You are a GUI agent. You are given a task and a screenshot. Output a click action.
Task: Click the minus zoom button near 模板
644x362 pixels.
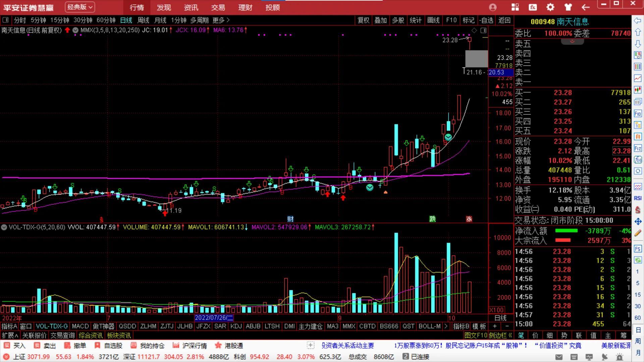pyautogui.click(x=507, y=326)
